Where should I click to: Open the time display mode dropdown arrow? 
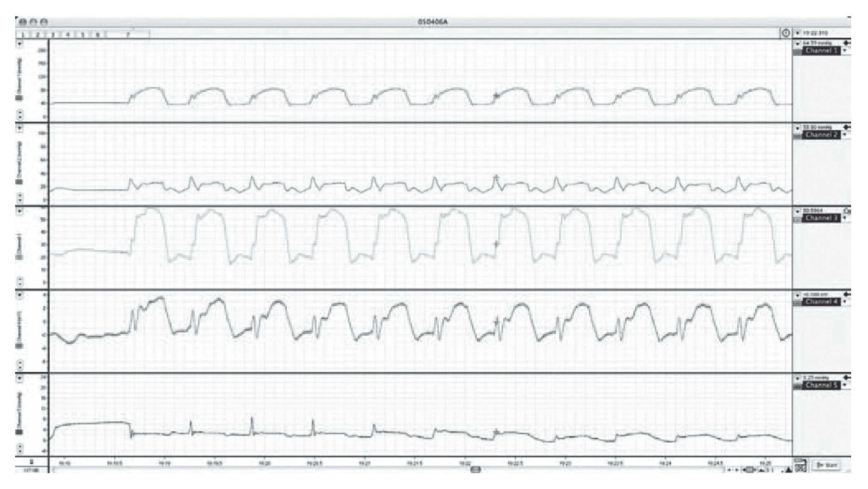[798, 33]
